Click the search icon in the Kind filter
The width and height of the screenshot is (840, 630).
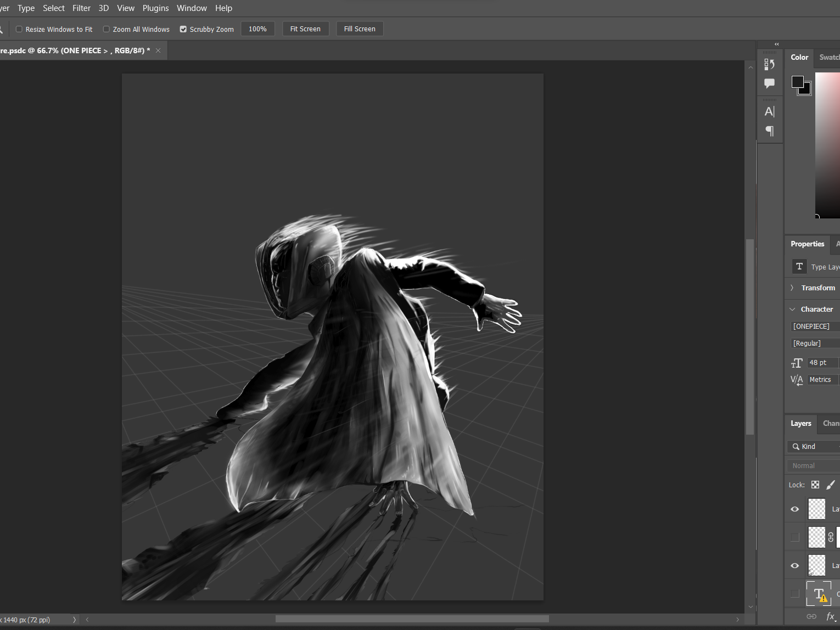point(796,447)
